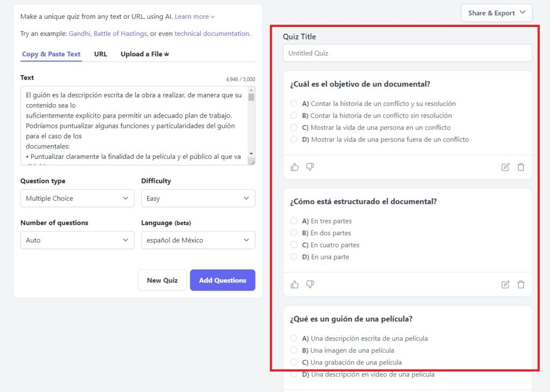Screen dimensions: 550x392
Task: Delete the '¿Cuál es el objetivo' question
Action: (x=520, y=167)
